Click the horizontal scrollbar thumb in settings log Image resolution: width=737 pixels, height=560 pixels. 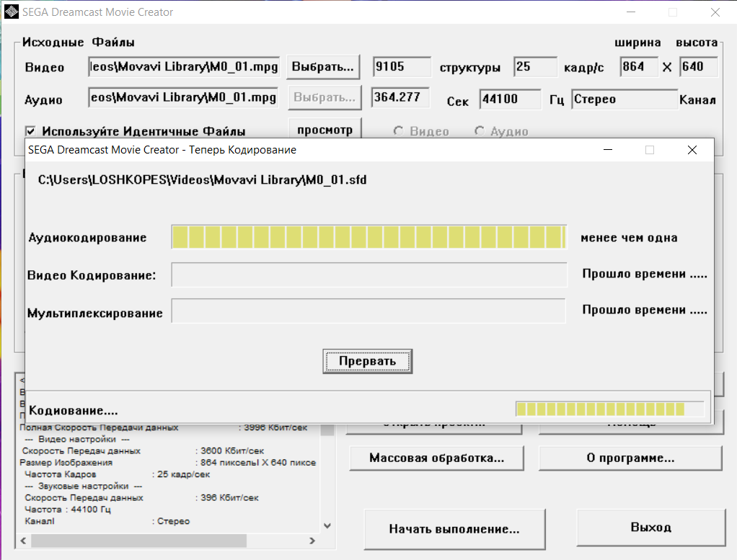point(138,541)
